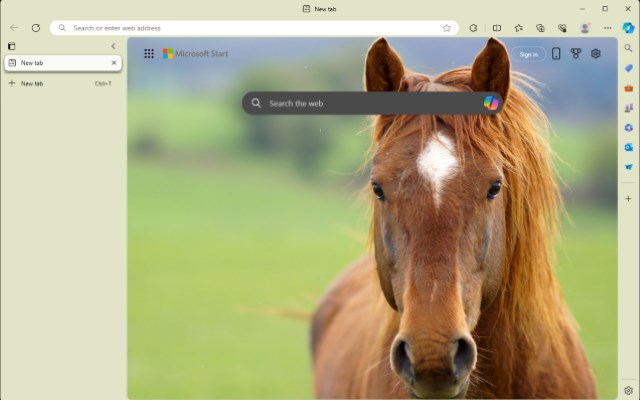Open sidebar settings gear at the bottom
Image resolution: width=640 pixels, height=400 pixels.
click(628, 391)
